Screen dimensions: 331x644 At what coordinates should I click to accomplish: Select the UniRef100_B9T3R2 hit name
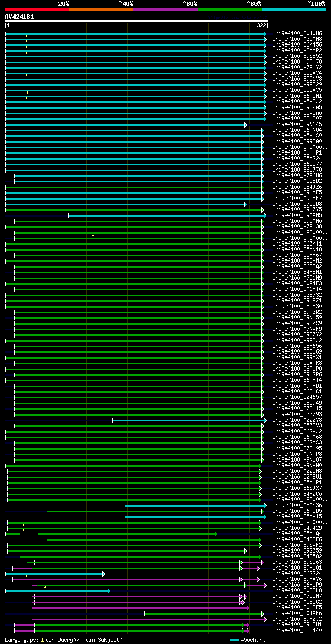pos(297,312)
